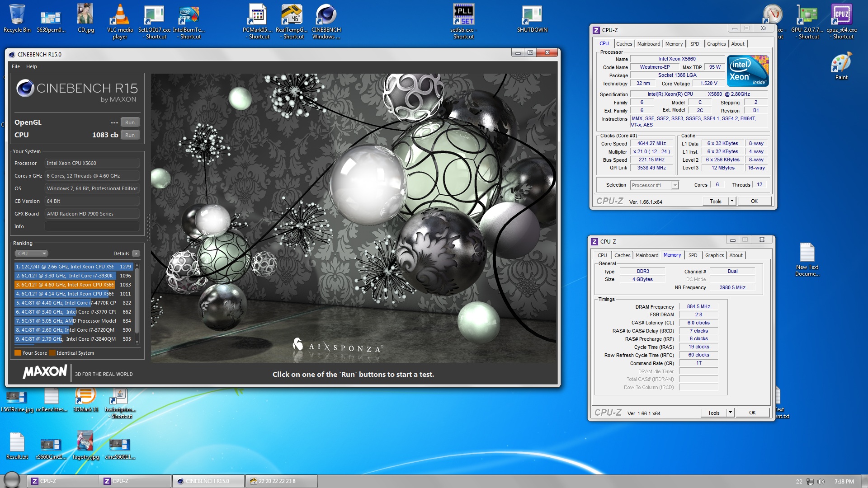Switch to Caches tab in lower CPU-Z
This screenshot has height=488, width=868.
(x=622, y=255)
